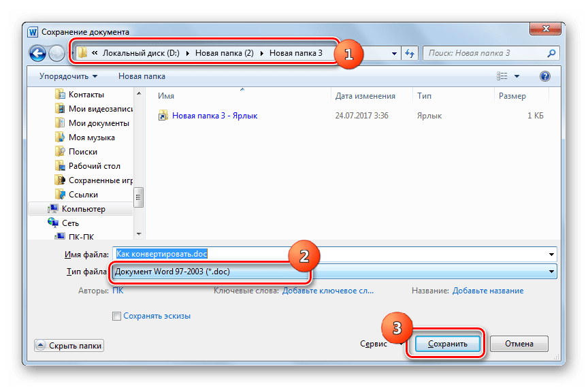Expand the breadcrumb arrow after Локальный диск (D:)
This screenshot has height=388, width=588.
[188, 53]
